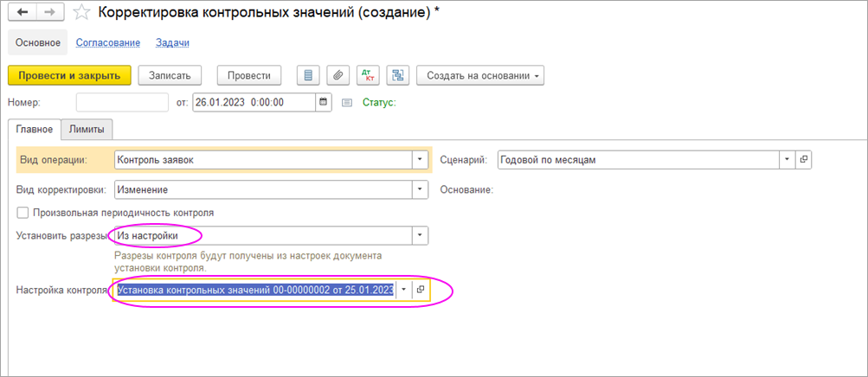Click the Контроль заявок field
The width and height of the screenshot is (868, 377).
[x=263, y=160]
